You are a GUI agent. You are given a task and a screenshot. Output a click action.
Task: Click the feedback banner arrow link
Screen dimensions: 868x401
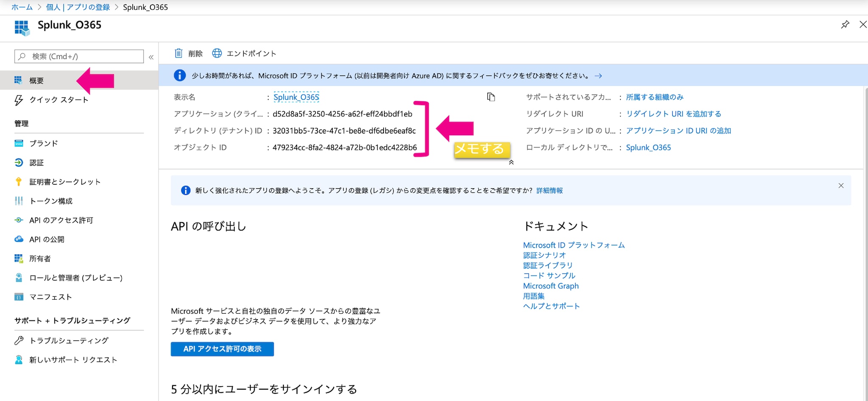point(598,76)
